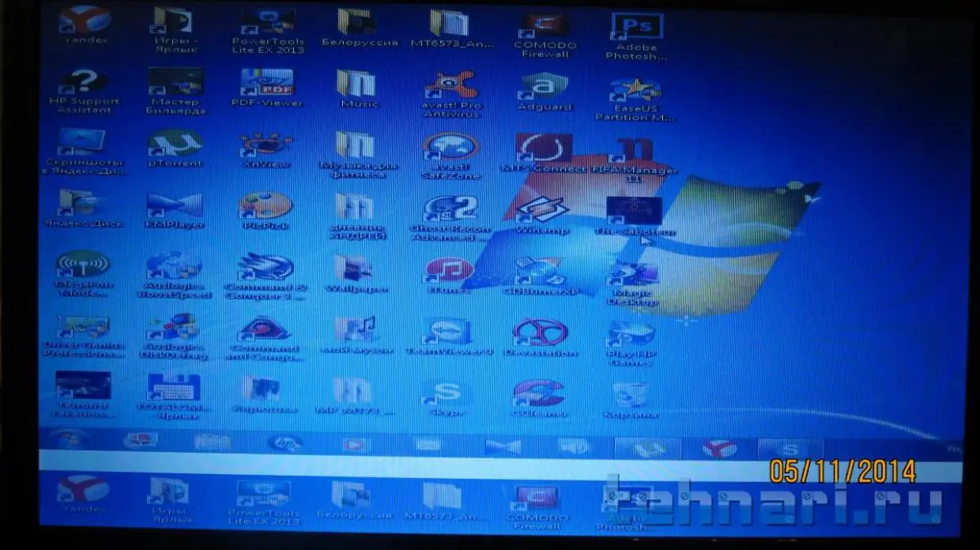
Task: Open the Command & Conquer 3 shortcut
Action: [x=267, y=277]
